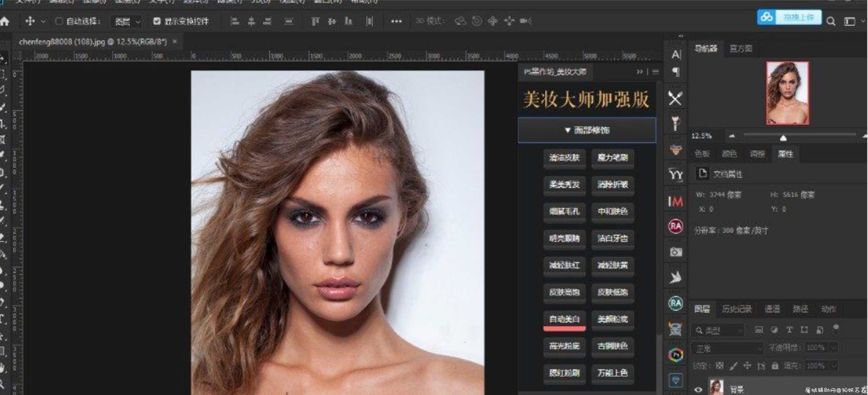Align left edges icon in options bar
The height and width of the screenshot is (395, 868).
[235, 21]
